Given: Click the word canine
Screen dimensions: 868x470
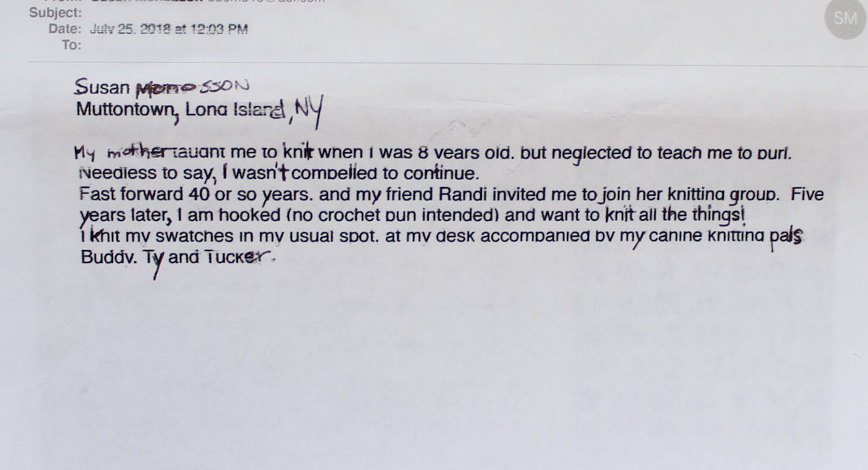Looking at the screenshot, I should click(675, 236).
